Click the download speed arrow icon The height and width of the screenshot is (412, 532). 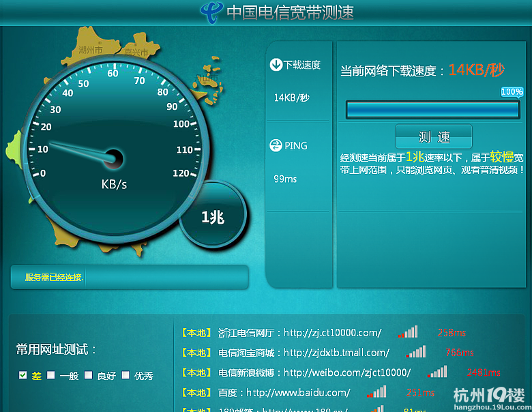point(276,65)
